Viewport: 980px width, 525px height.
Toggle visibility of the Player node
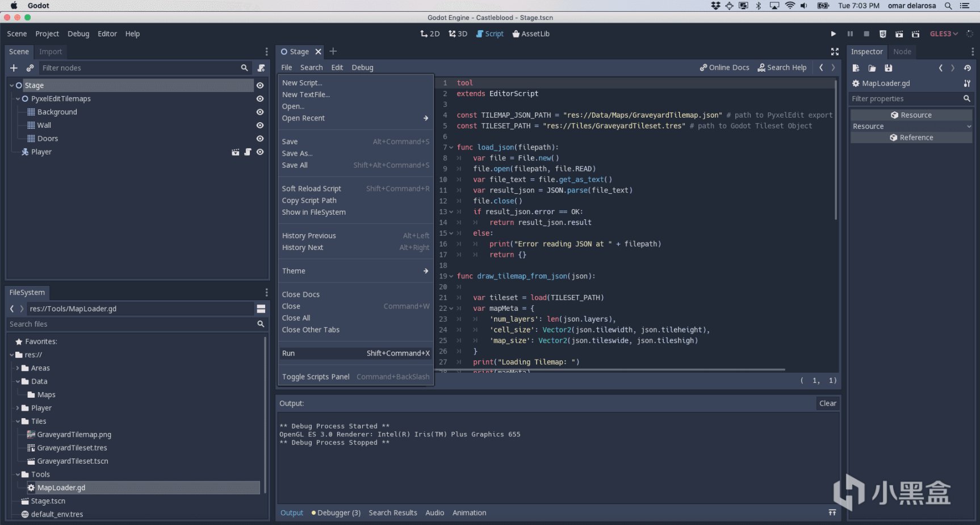coord(260,152)
